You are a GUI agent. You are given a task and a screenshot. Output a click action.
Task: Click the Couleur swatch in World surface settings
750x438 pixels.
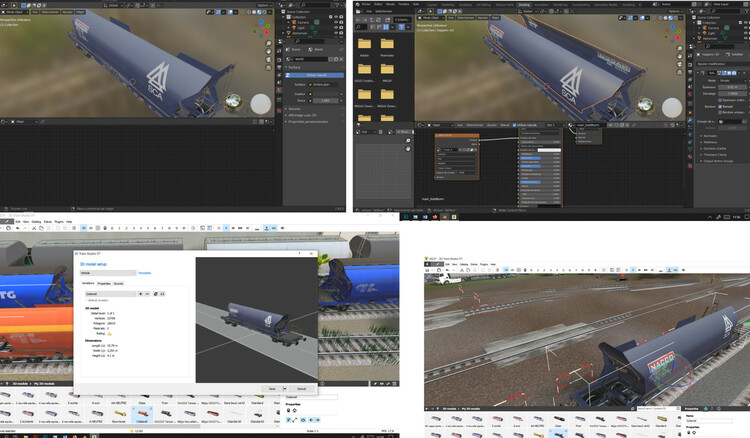coord(325,94)
